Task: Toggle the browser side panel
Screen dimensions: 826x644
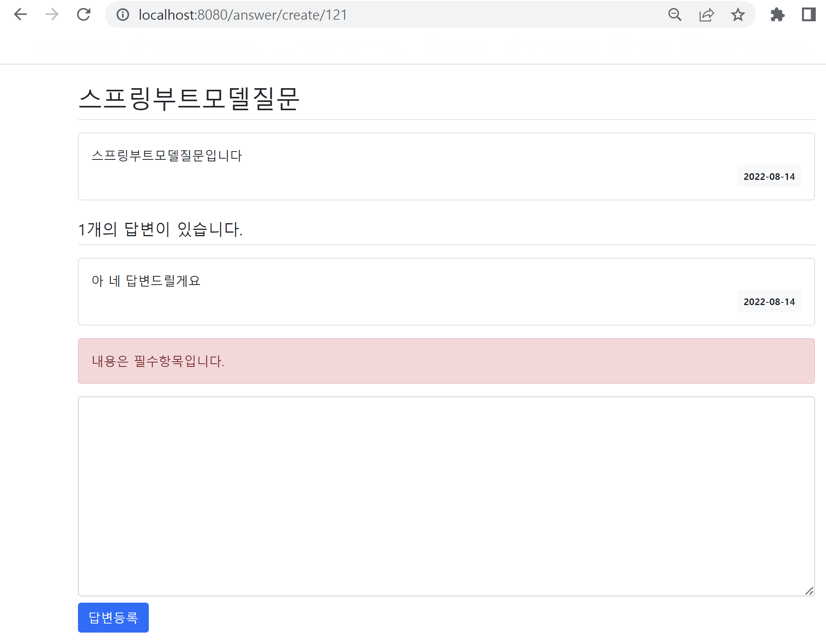Action: [x=809, y=15]
